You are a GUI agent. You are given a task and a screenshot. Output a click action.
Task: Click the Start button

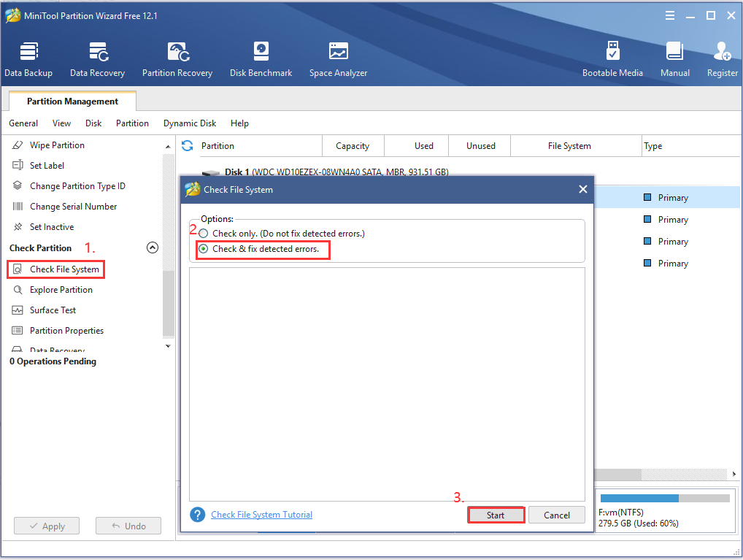click(x=496, y=515)
